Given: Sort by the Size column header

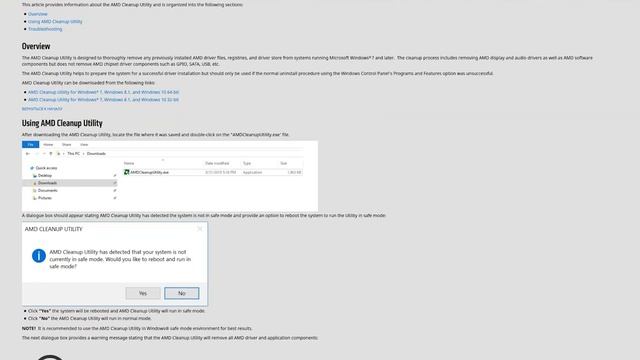Looking at the screenshot, I should [x=283, y=163].
